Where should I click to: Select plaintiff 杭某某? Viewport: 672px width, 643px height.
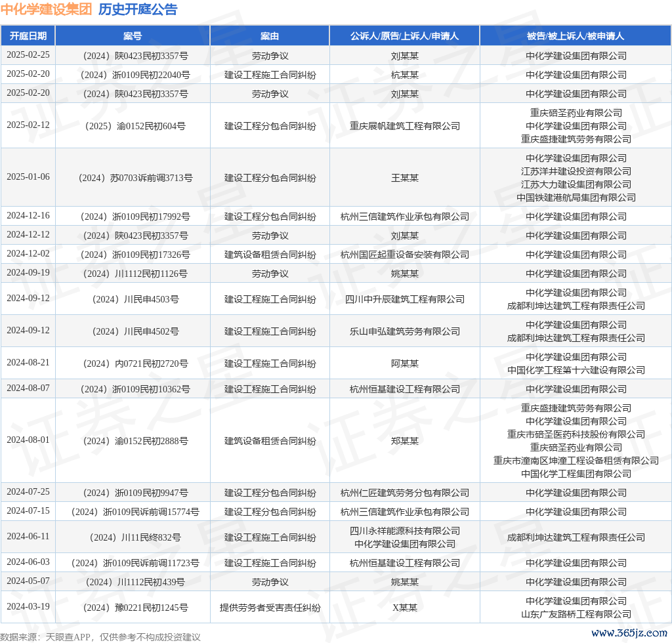click(x=404, y=75)
